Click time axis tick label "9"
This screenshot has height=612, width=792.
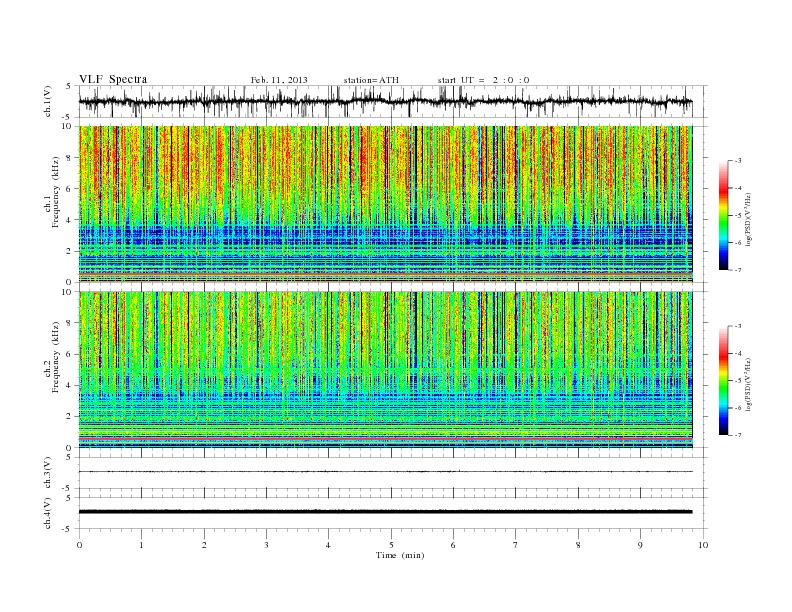[x=640, y=545]
